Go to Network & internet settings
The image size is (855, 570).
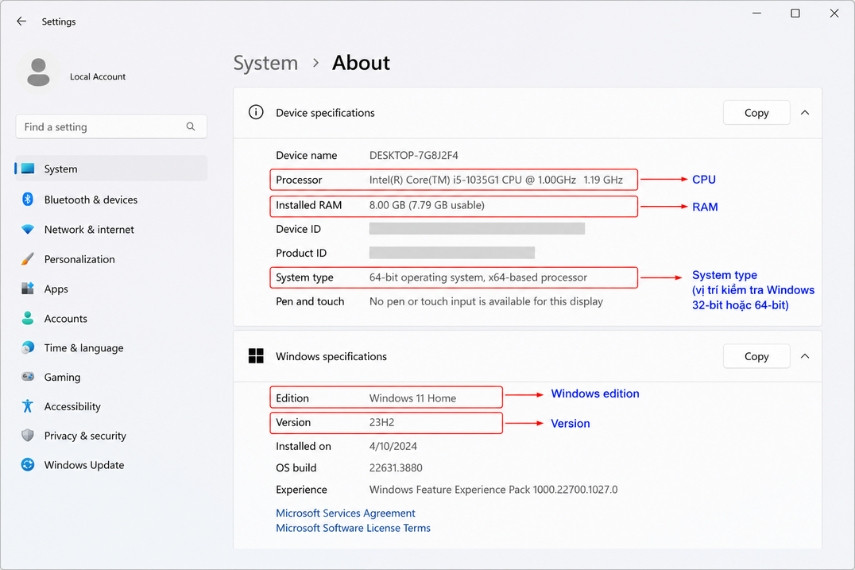click(111, 229)
